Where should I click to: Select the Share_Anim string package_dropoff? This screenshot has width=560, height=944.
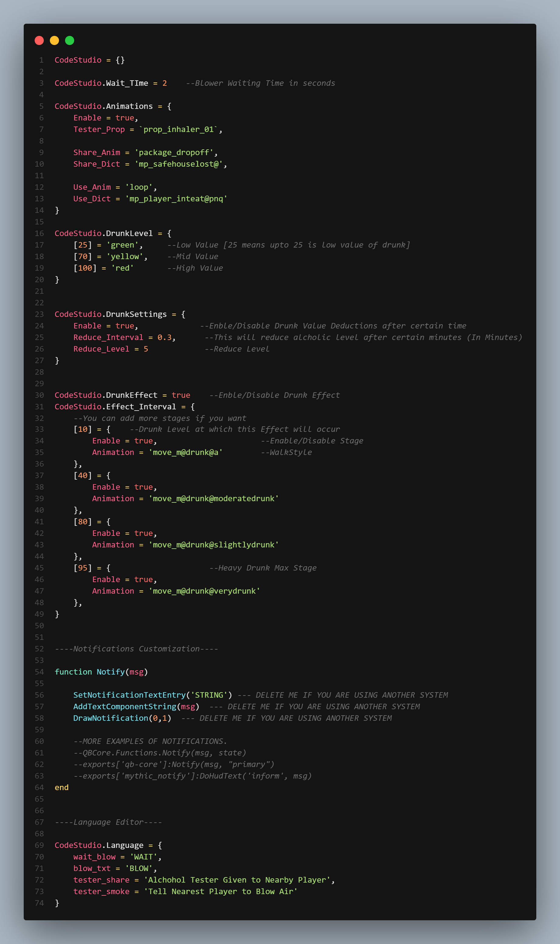coord(175,152)
